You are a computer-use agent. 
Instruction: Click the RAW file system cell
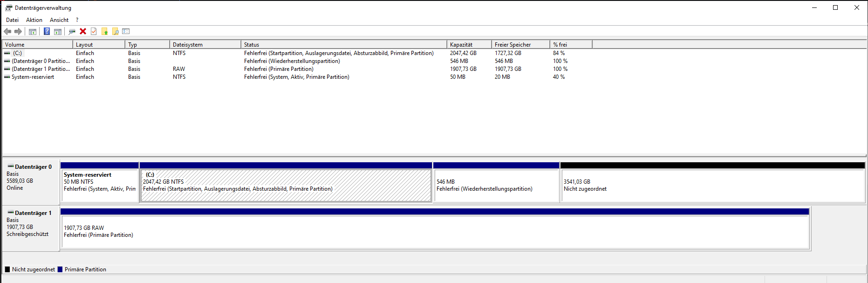[179, 69]
